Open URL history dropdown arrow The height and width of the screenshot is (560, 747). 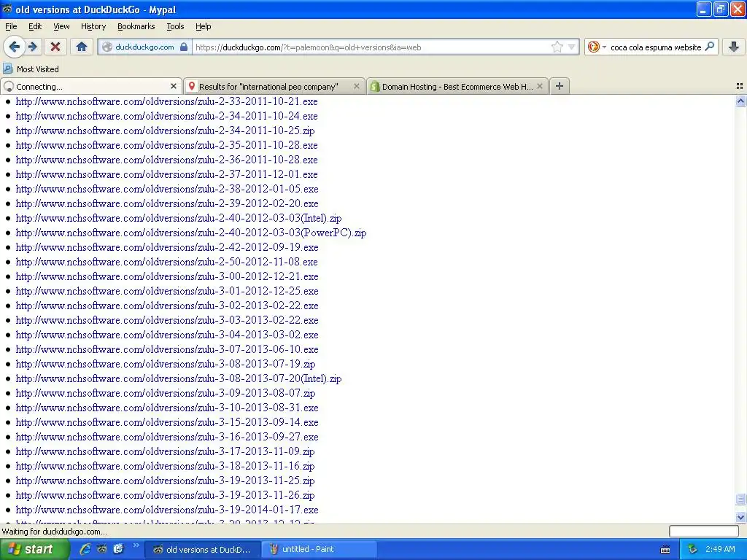pos(571,47)
